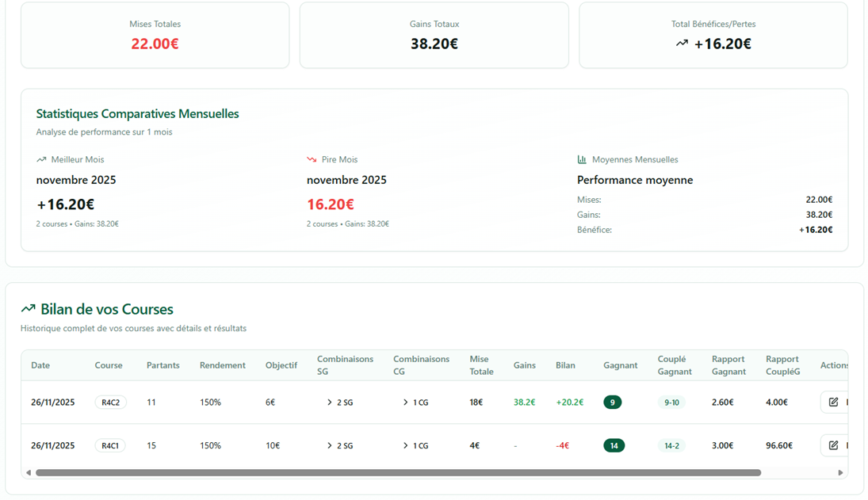Expand the 1 CG combinations for R4C1

click(415, 445)
